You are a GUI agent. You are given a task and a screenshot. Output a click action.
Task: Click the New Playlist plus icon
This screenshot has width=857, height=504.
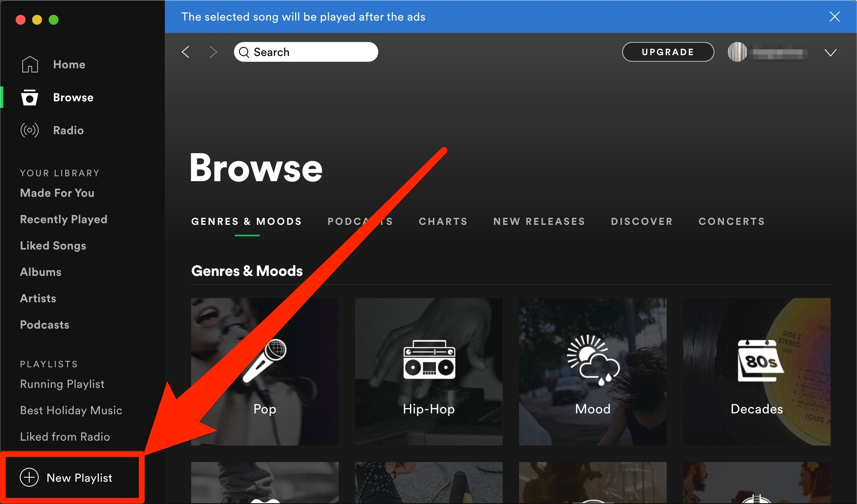(28, 477)
